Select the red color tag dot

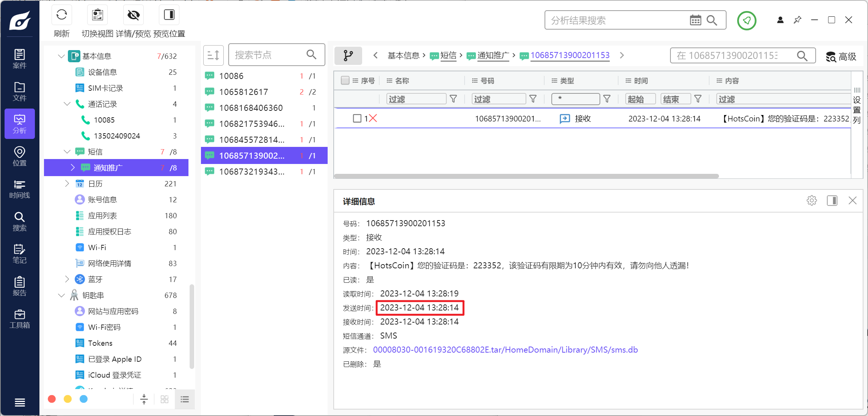click(x=52, y=399)
